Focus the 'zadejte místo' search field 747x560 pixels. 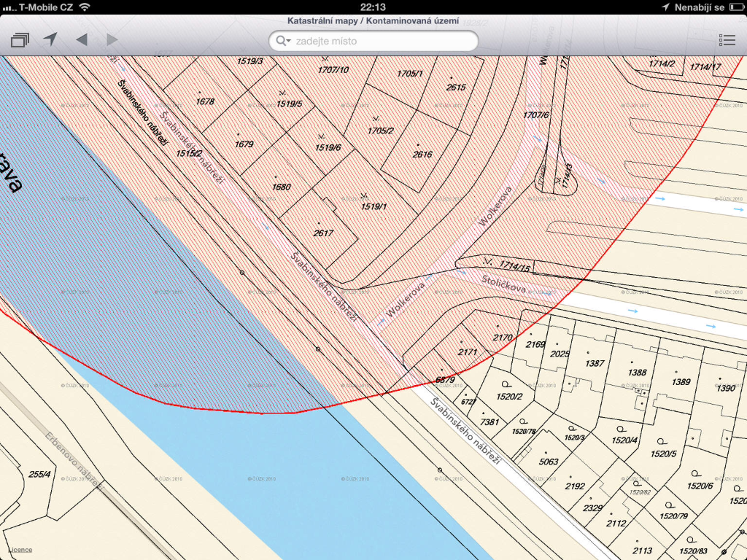tap(373, 41)
